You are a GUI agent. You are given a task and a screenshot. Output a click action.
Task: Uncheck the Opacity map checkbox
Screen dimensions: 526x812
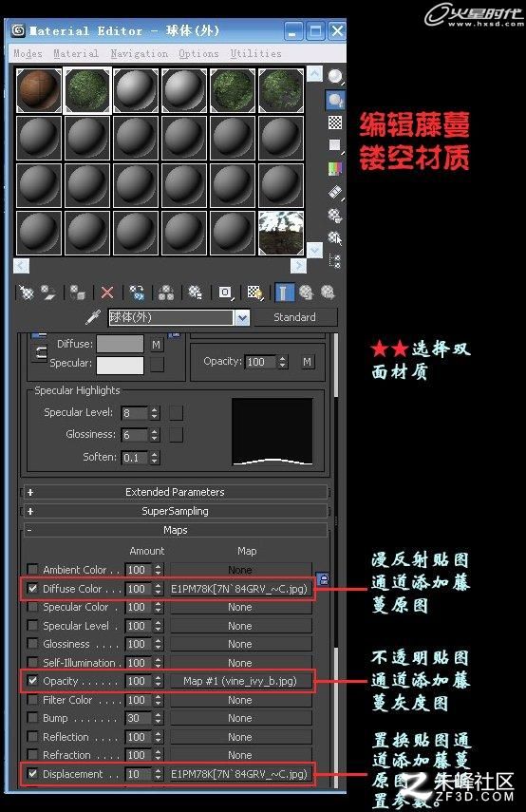coord(32,680)
